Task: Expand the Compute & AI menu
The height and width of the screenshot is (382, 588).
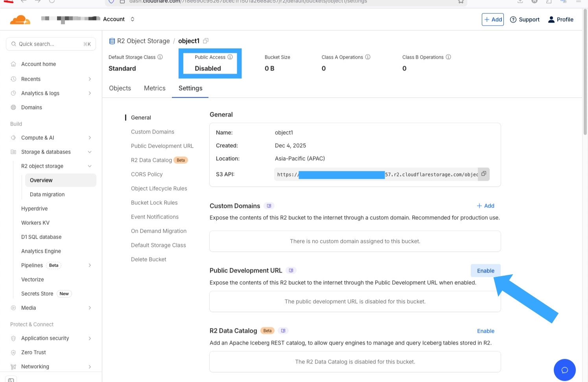Action: [x=90, y=138]
